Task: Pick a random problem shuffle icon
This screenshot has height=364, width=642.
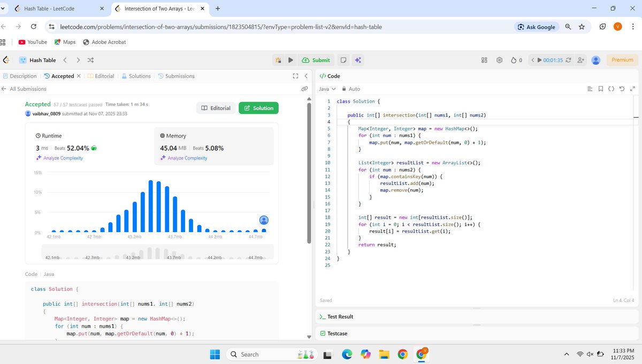Action: [x=90, y=60]
